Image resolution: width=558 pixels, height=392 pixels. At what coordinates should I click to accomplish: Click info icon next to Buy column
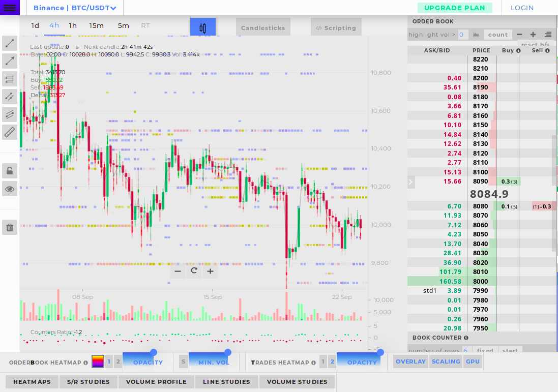[518, 50]
